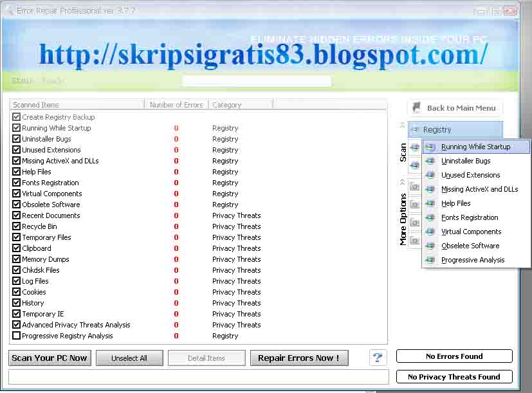532x393 pixels.
Task: Click the icon beside Unused Extensions in menu
Action: 430,175
